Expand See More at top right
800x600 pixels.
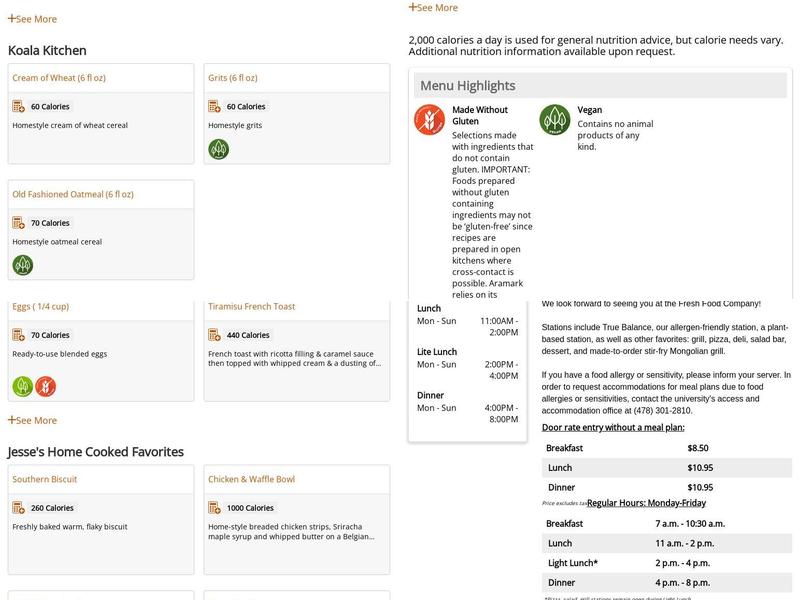coord(433,7)
